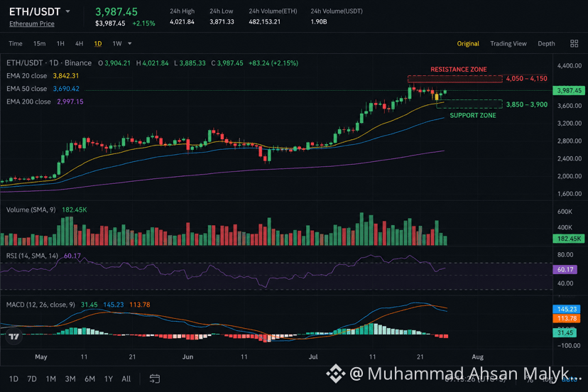The image size is (588, 392).
Task: Switch to the Trading View tab
Action: pos(508,43)
